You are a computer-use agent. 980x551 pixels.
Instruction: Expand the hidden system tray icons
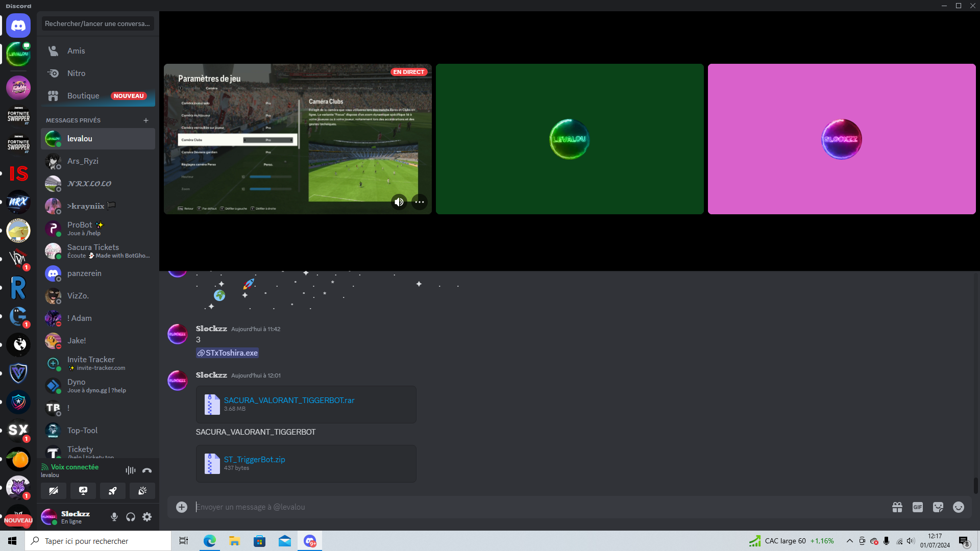[x=849, y=541]
